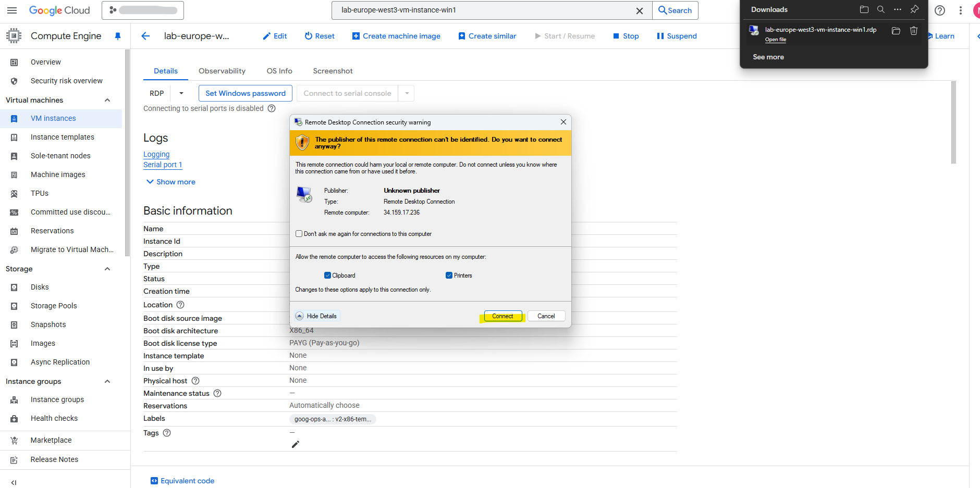The image size is (980, 488).
Task: Click Cancel in the RDP warning
Action: (x=546, y=316)
